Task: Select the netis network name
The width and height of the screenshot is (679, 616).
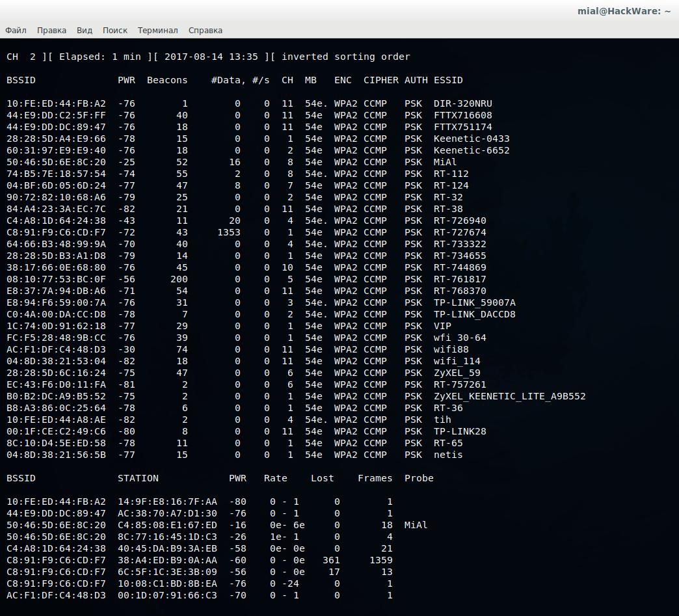Action: coord(448,455)
